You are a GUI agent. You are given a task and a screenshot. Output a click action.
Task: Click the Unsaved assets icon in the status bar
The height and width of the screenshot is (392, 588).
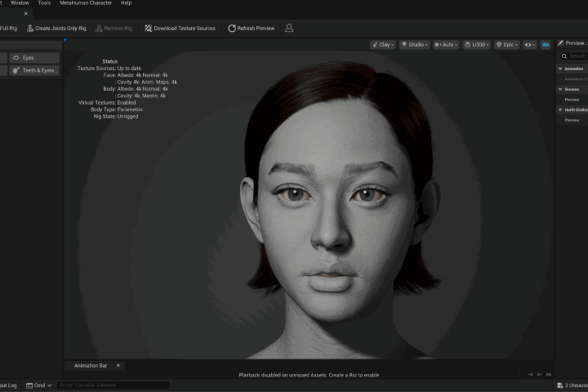pyautogui.click(x=560, y=385)
